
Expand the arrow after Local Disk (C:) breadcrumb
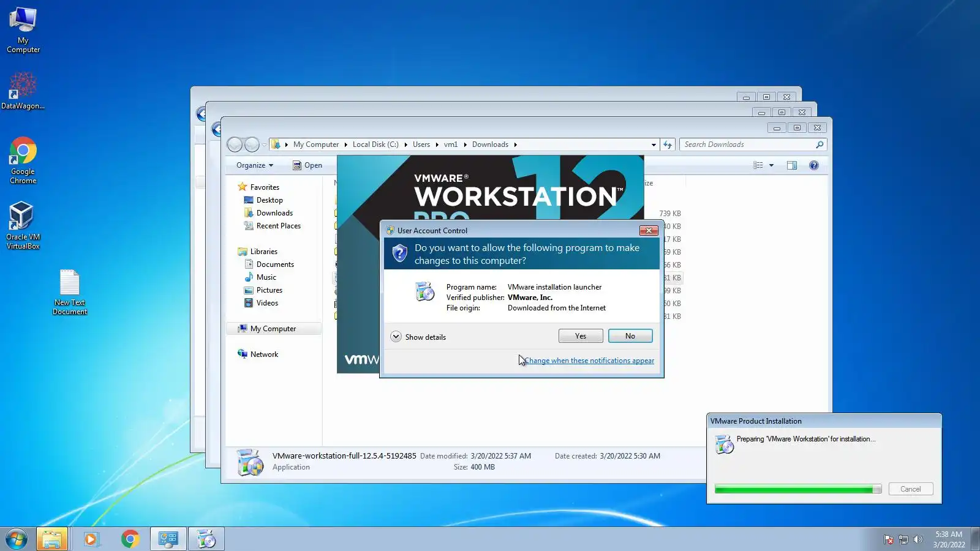[x=405, y=145]
